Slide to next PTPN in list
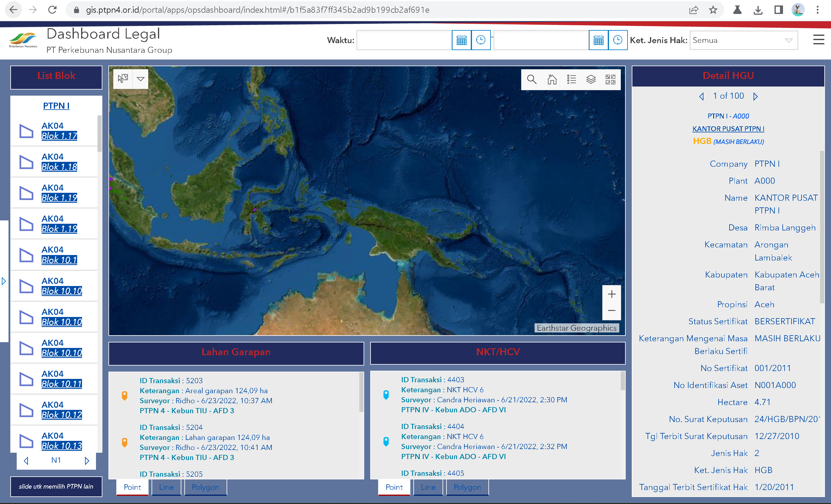The width and height of the screenshot is (831, 504). [87, 461]
